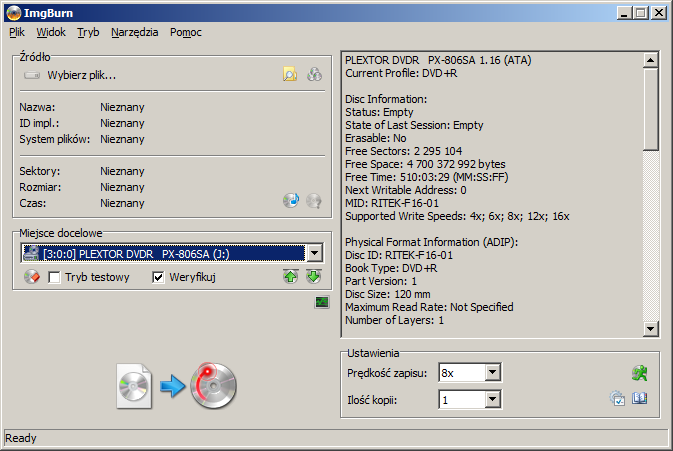673x451 pixels.
Task: Uncheck the Weryfikuj checkbox
Action: point(158,277)
